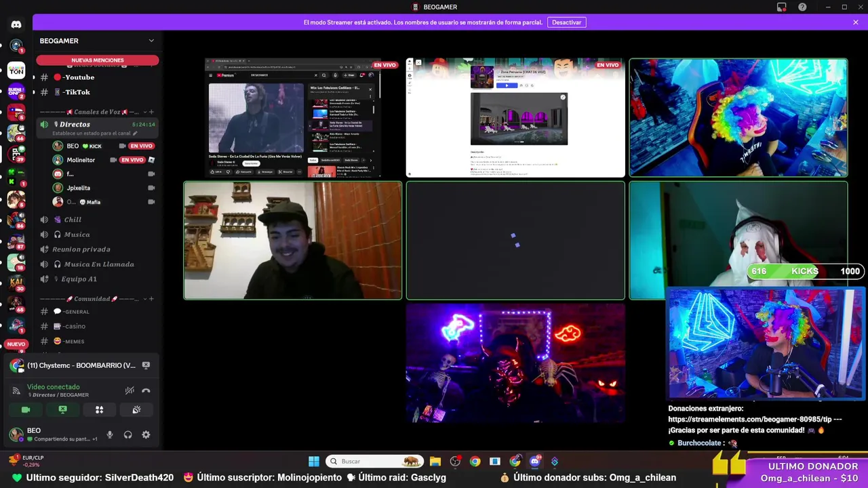This screenshot has height=488, width=868.
Task: Stop screen sharing with green screen button
Action: click(x=62, y=409)
